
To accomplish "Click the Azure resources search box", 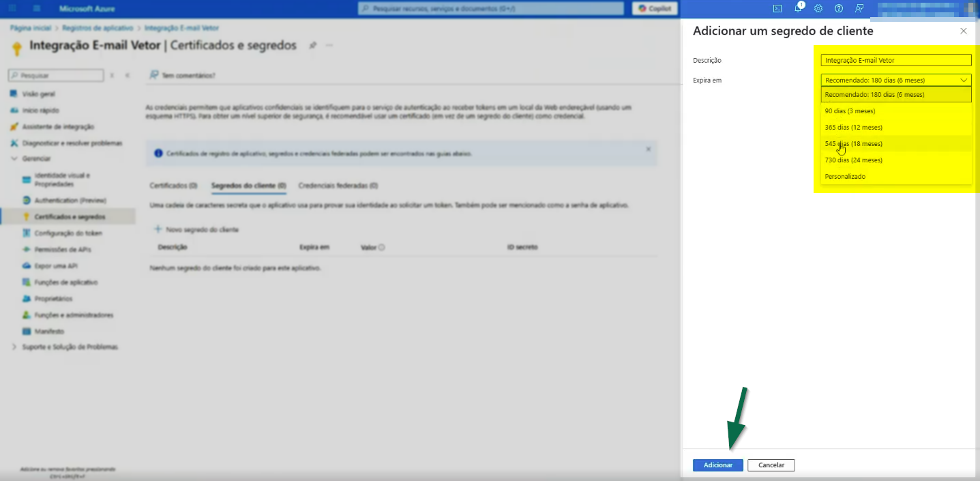I will click(490, 8).
